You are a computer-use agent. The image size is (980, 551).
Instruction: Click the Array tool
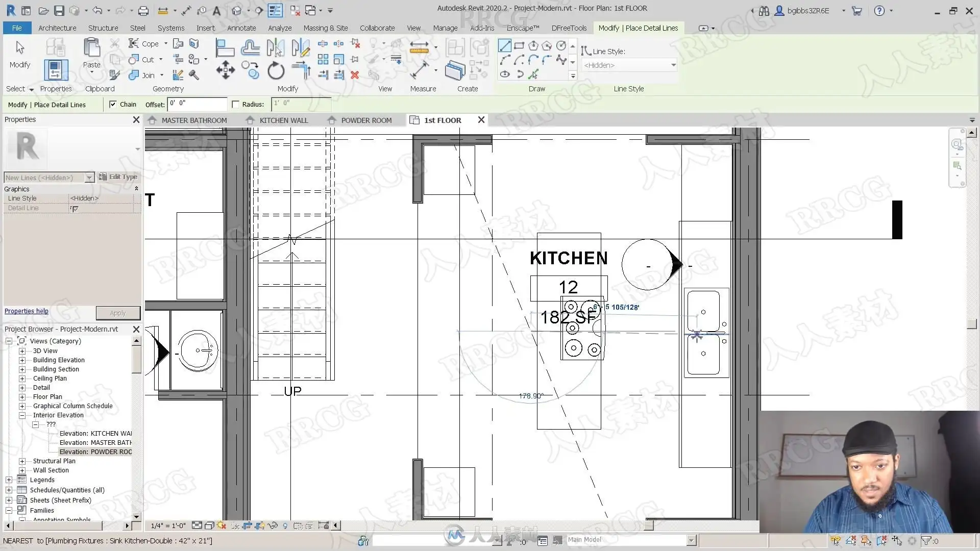[323, 60]
